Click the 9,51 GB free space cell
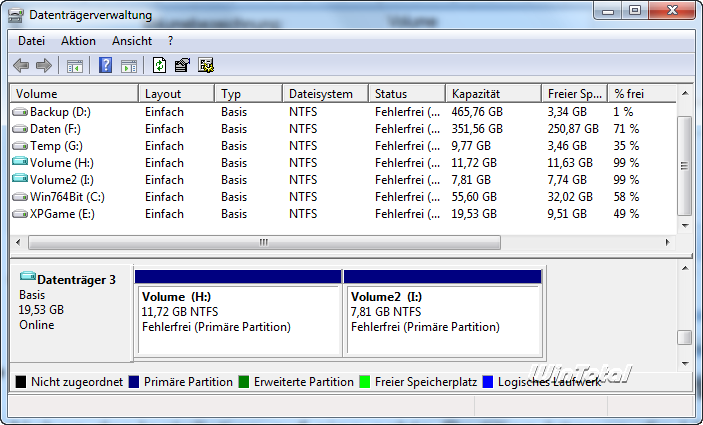Viewport: 703px width, 425px height. pyautogui.click(x=567, y=214)
